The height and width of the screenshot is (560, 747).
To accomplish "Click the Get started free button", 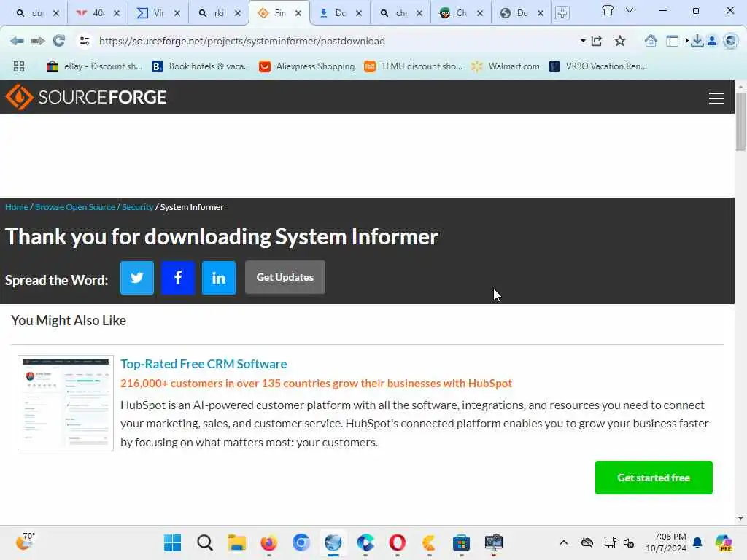I will (654, 478).
